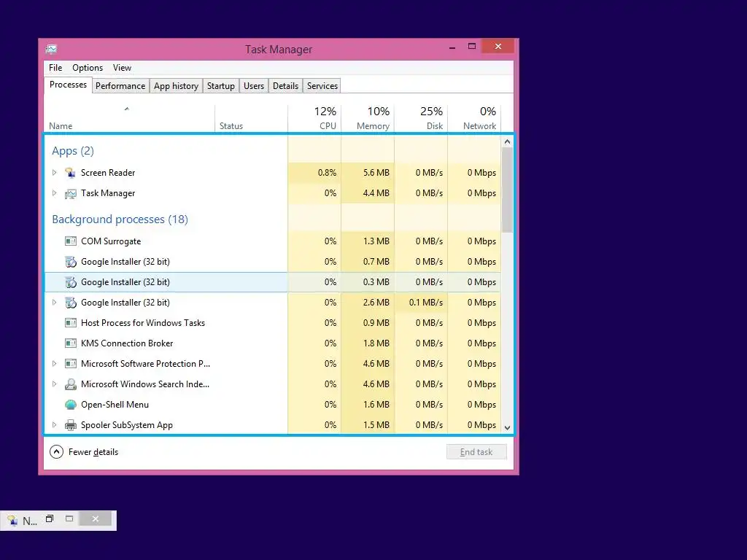Expand Spooler SubSystem App entry
Viewport: 747px width, 560px height.
click(54, 425)
